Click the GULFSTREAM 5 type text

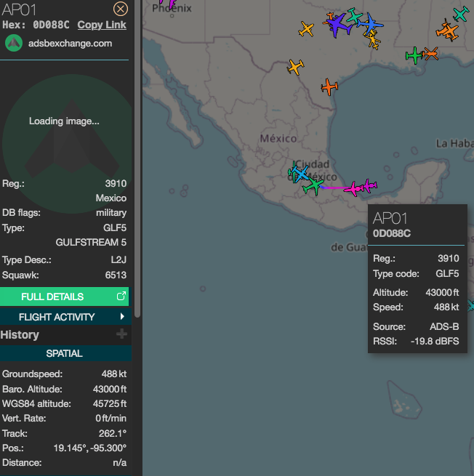(x=91, y=242)
